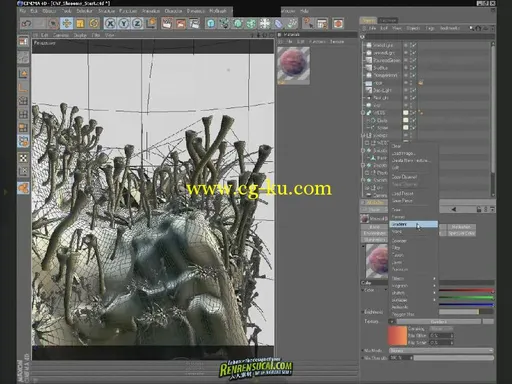This screenshot has width=512, height=384.
Task: Click the back arrow in Attribute Manager
Action: 454,209
